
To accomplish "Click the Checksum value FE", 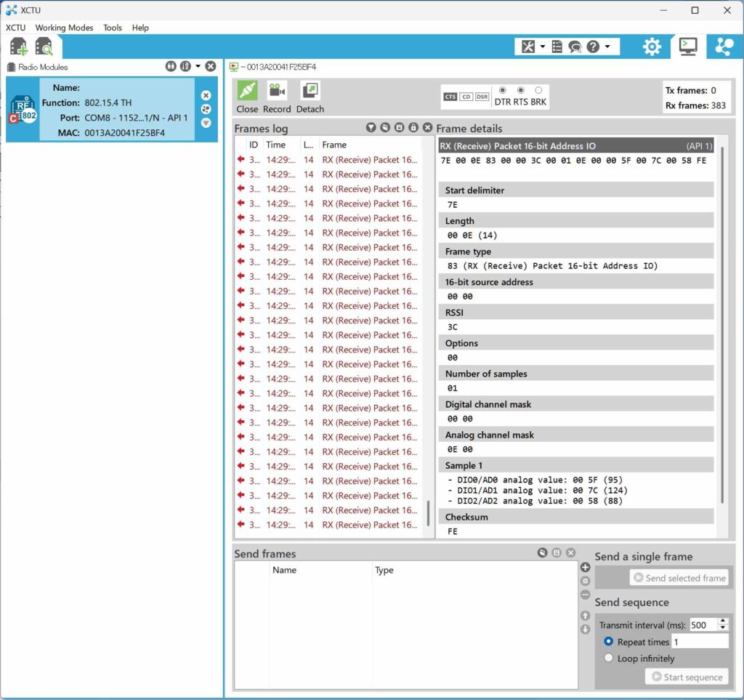I will point(452,531).
